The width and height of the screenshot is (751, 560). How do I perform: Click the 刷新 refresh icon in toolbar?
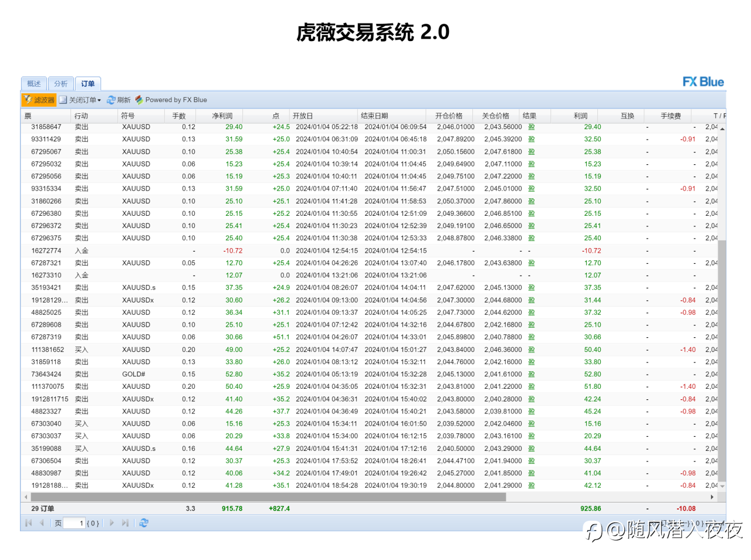[x=119, y=100]
